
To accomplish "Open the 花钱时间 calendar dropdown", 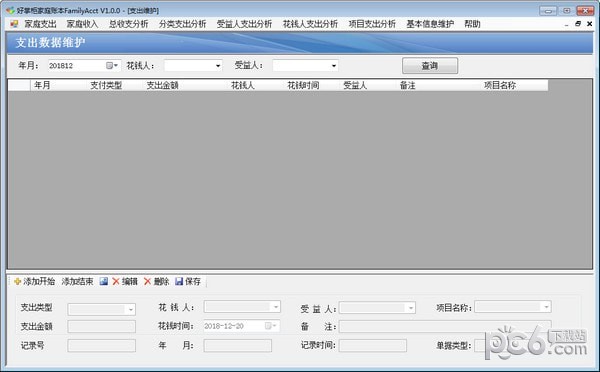I will tap(271, 326).
